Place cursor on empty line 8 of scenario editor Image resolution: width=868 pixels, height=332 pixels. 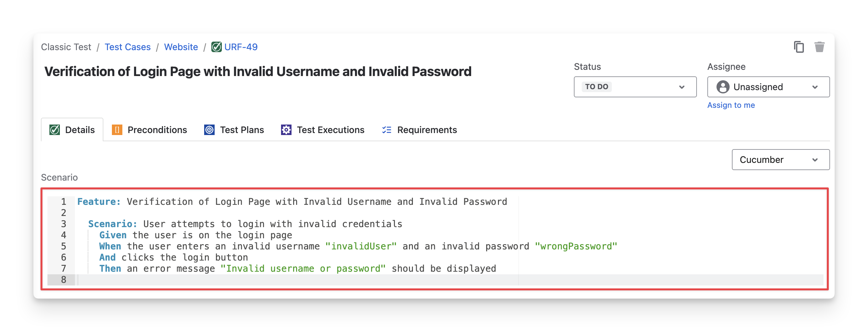click(270, 280)
